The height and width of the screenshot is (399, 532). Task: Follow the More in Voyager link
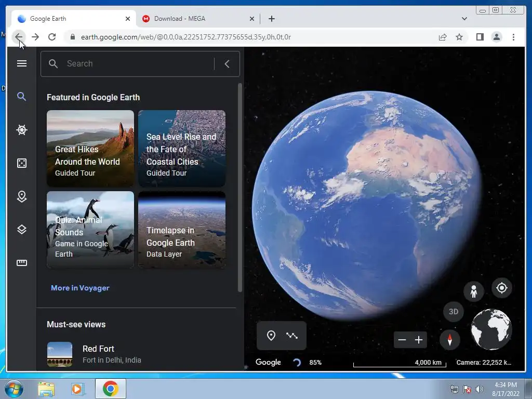coord(80,288)
